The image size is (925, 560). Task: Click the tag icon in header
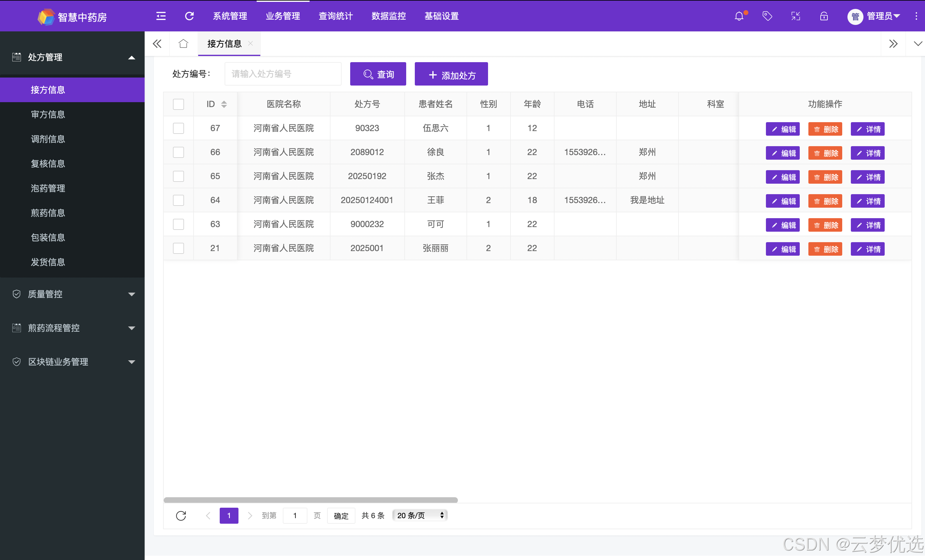[767, 16]
